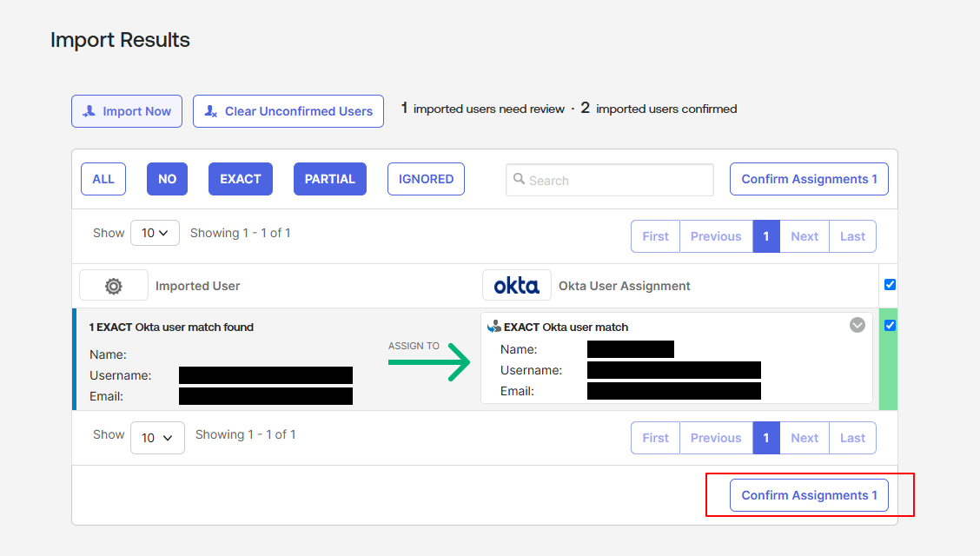980x556 pixels.
Task: Click the Import Results heading
Action: (120, 40)
